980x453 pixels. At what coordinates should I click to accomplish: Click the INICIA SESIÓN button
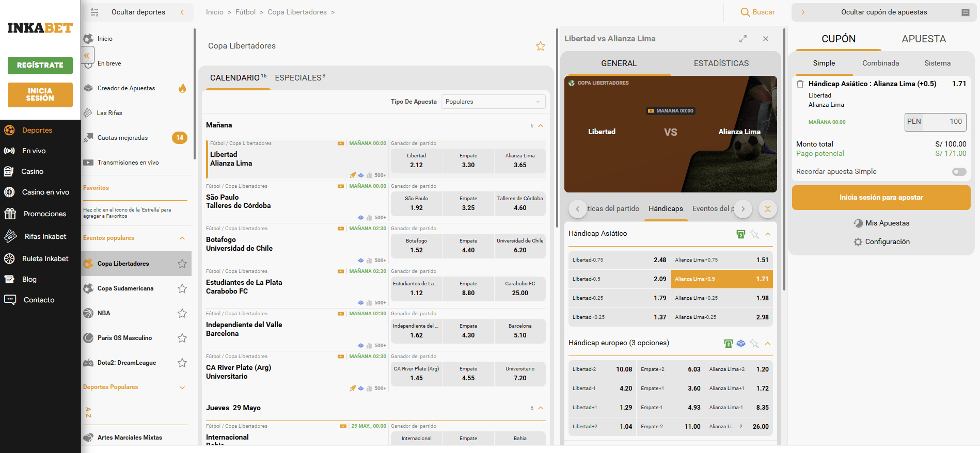click(40, 94)
